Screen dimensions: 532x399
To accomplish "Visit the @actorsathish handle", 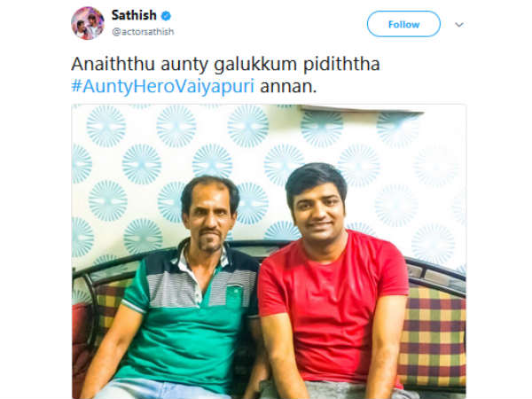I will click(143, 32).
